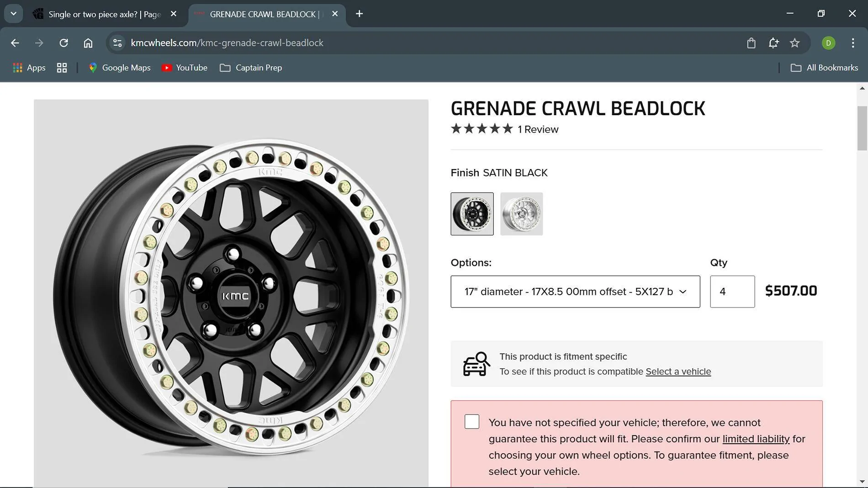Go back to previous page
Screen dimensions: 868x488
15,43
